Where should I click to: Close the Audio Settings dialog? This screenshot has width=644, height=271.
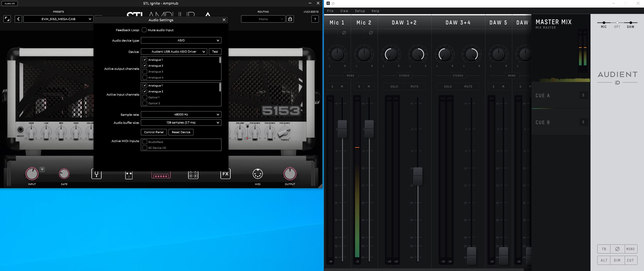click(224, 20)
